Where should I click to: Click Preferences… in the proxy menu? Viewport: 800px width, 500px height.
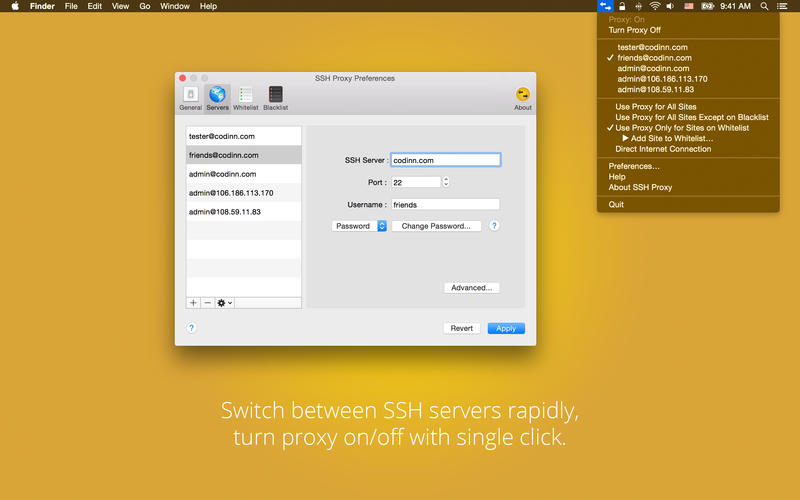click(x=634, y=166)
